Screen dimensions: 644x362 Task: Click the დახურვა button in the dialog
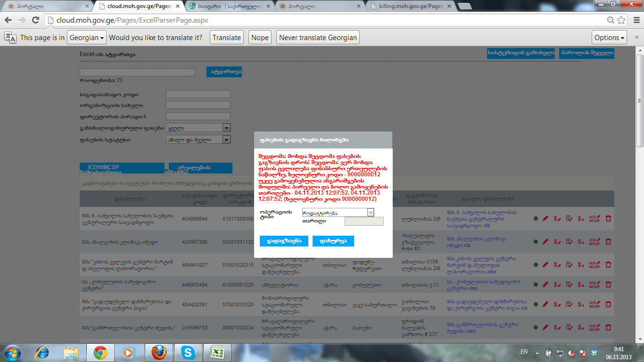pyautogui.click(x=333, y=241)
